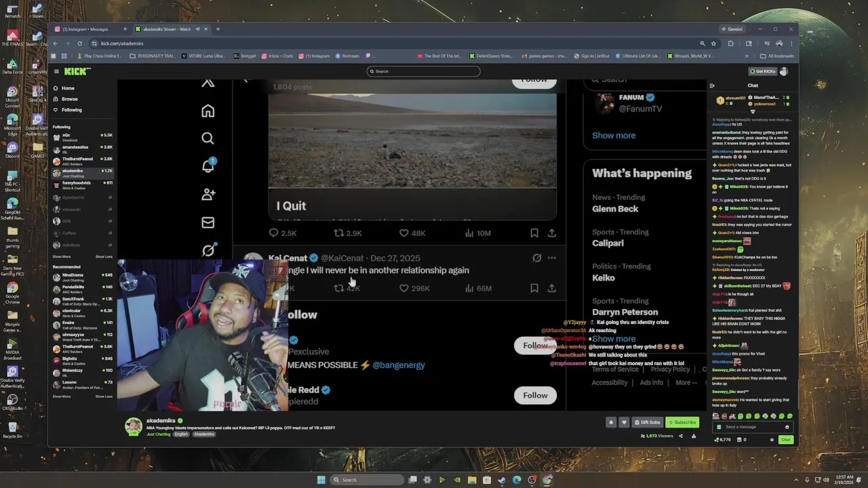This screenshot has height=488, width=868.
Task: Toggle the follow heart under stream
Action: [624, 422]
